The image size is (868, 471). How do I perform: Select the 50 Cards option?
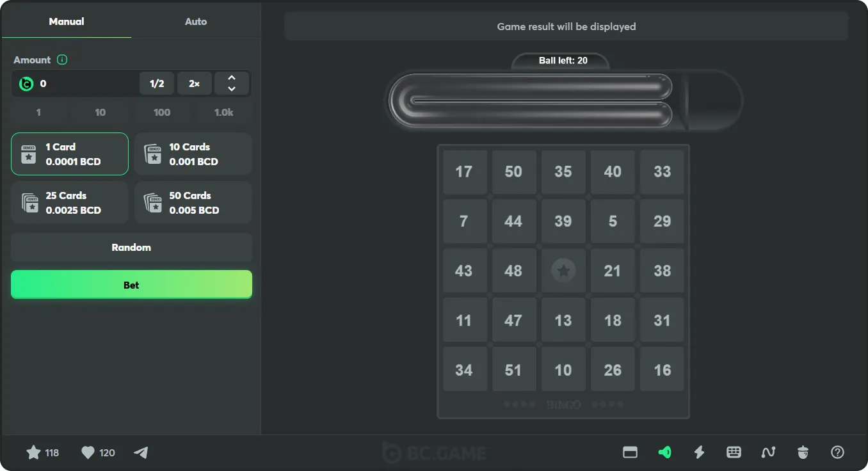pyautogui.click(x=193, y=203)
